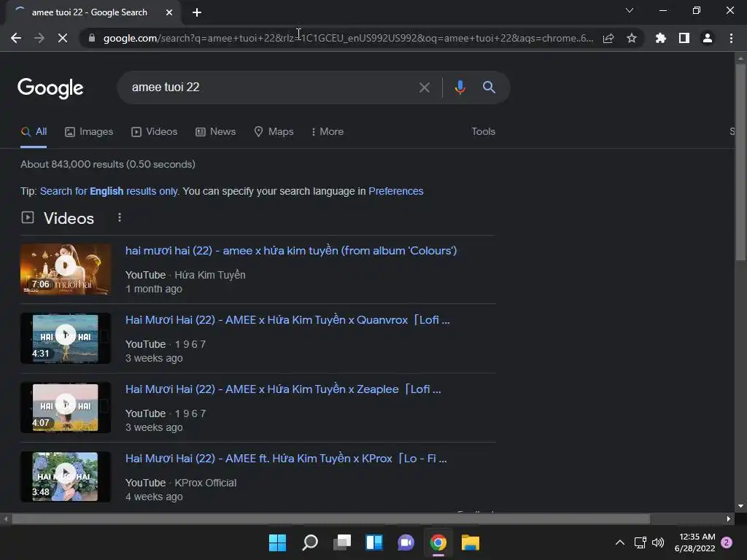This screenshot has height=560, width=747.
Task: Open Windows Start menu
Action: [x=277, y=542]
